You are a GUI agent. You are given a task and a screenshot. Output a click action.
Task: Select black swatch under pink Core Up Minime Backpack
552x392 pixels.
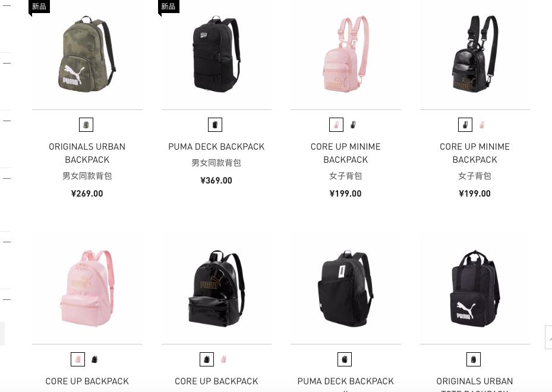[353, 125]
